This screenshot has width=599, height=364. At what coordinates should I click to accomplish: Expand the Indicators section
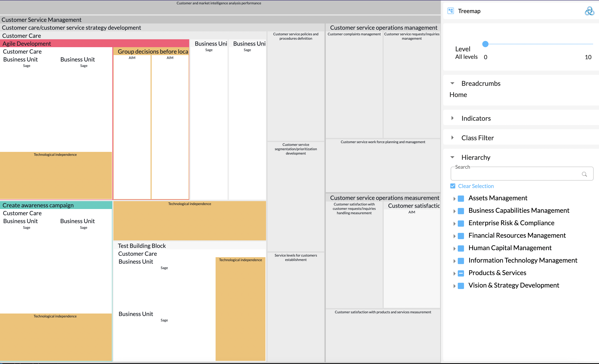point(452,118)
